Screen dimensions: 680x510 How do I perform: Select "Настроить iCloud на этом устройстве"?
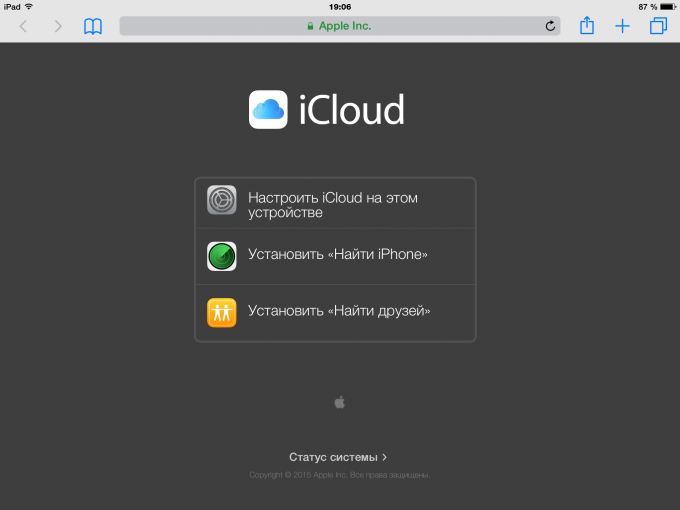335,203
